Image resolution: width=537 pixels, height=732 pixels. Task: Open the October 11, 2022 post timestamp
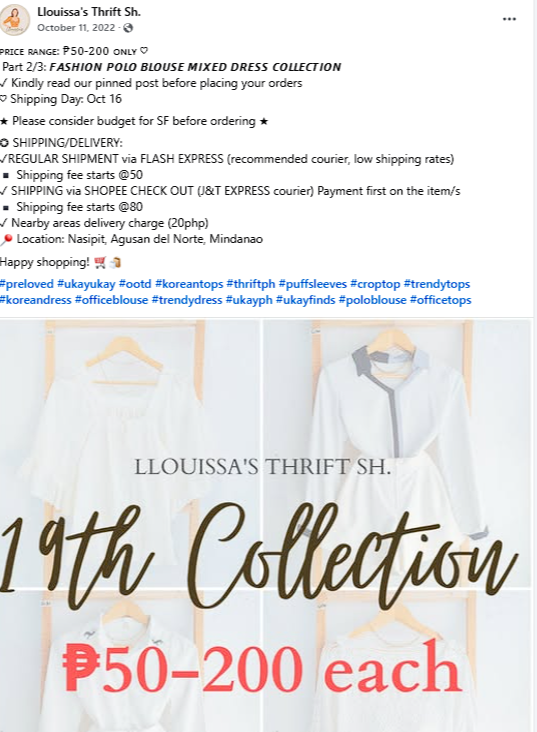click(x=76, y=28)
